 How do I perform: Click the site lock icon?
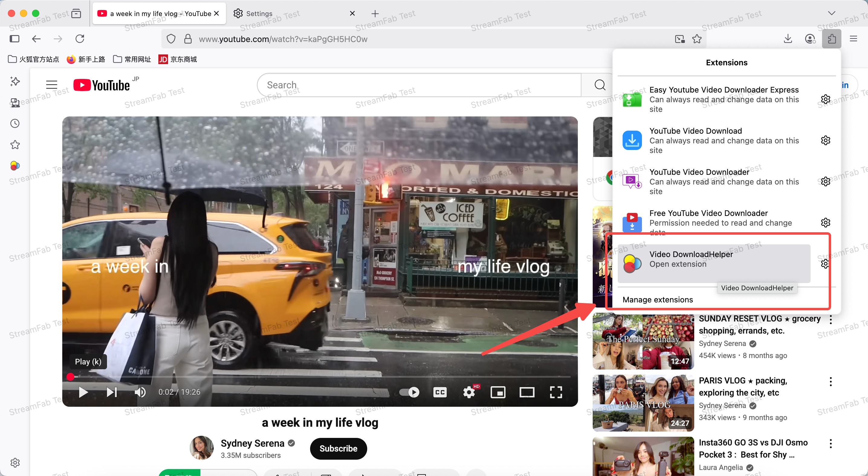coord(188,39)
